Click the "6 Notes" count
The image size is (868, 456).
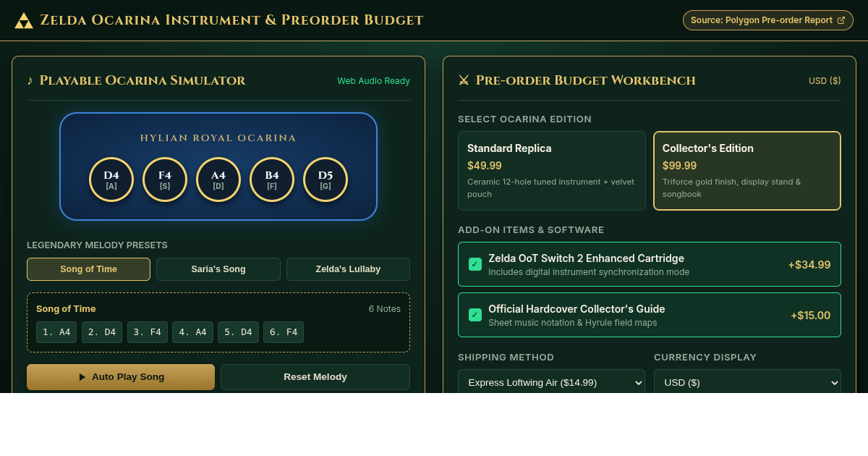[385, 309]
